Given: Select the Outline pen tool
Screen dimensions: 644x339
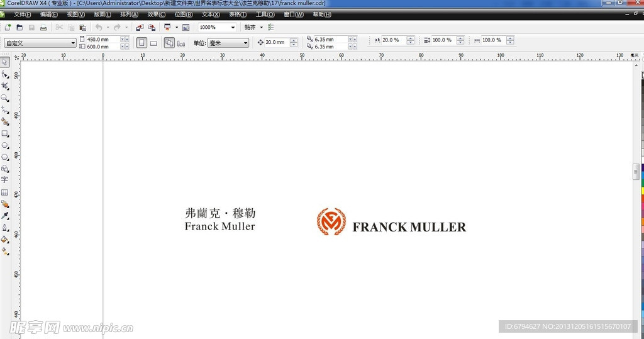Looking at the screenshot, I should pos(4,227).
